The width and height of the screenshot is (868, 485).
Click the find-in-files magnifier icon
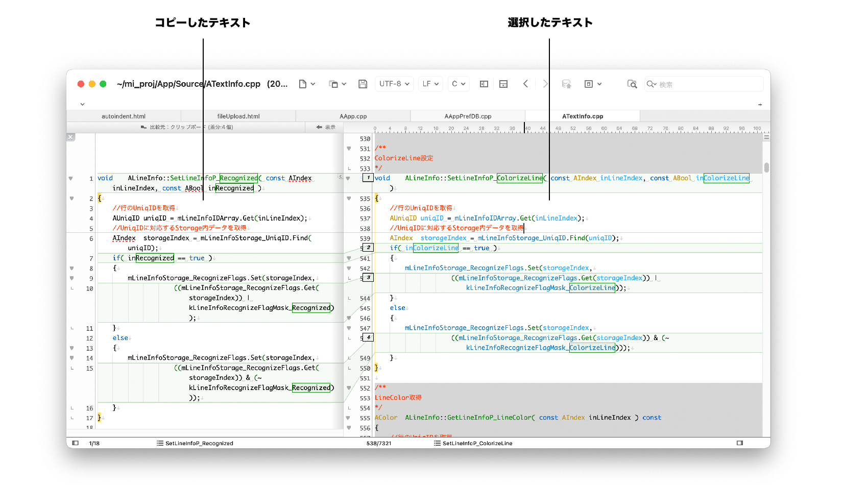tap(632, 84)
